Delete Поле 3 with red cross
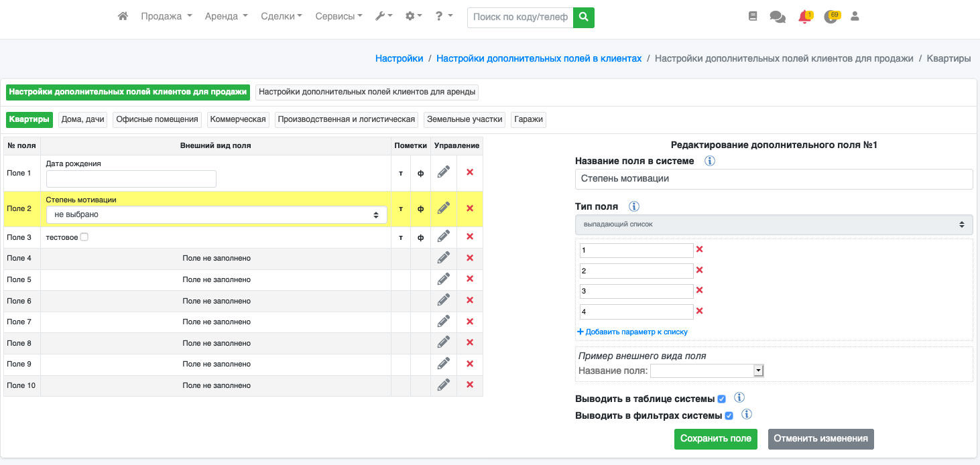This screenshot has width=980, height=465. point(470,237)
